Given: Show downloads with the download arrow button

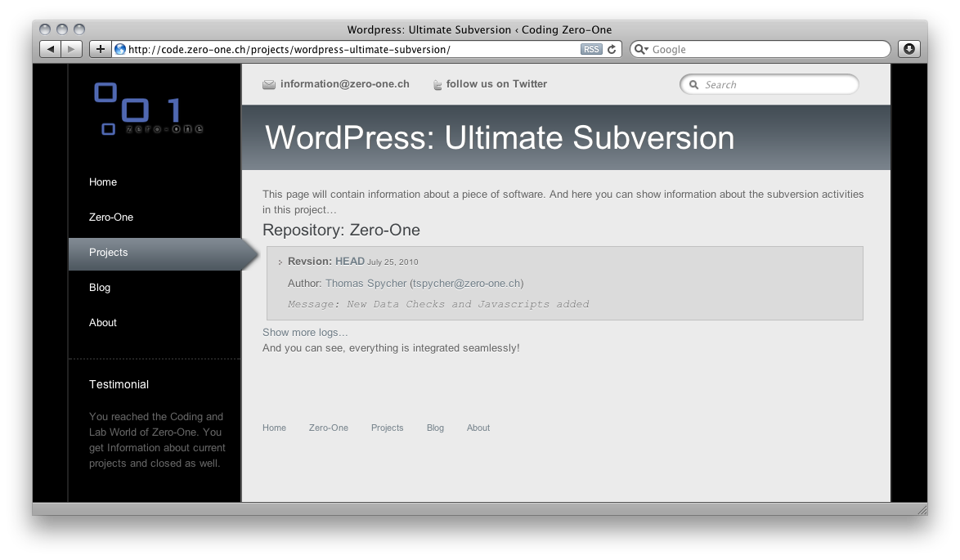Looking at the screenshot, I should (909, 49).
